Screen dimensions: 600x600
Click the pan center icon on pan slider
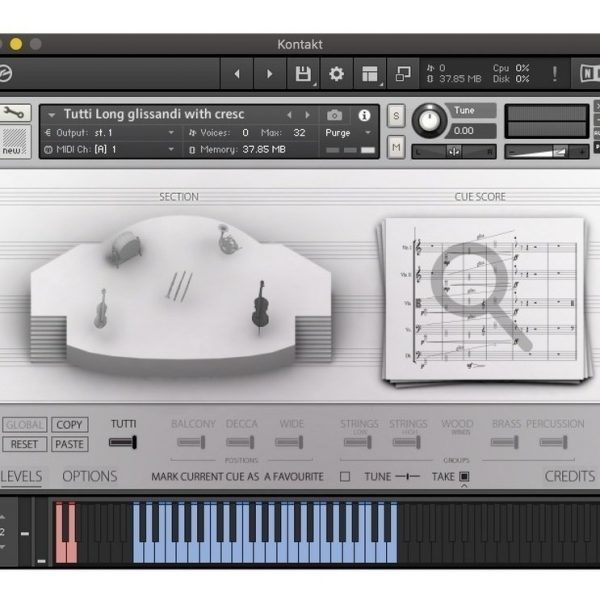(x=454, y=152)
